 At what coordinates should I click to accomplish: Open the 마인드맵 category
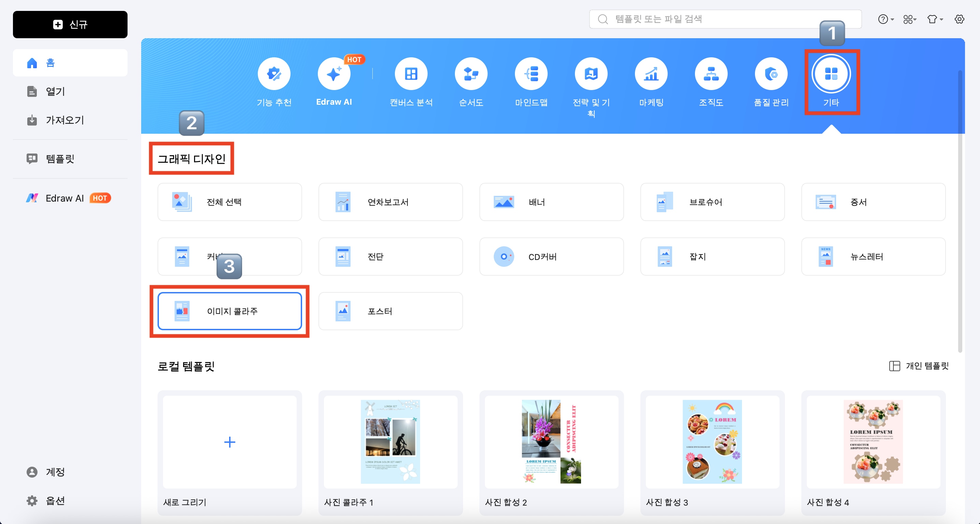(531, 73)
